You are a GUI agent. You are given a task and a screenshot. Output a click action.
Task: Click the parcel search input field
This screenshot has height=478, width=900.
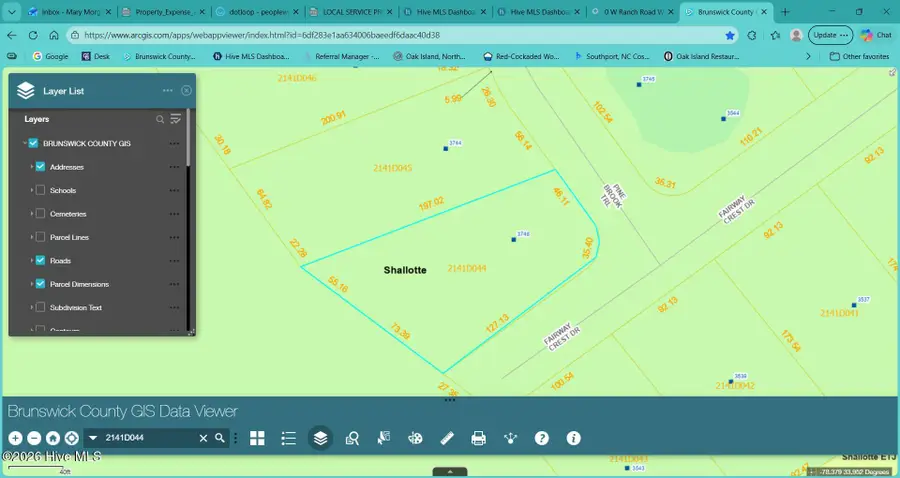tap(150, 438)
